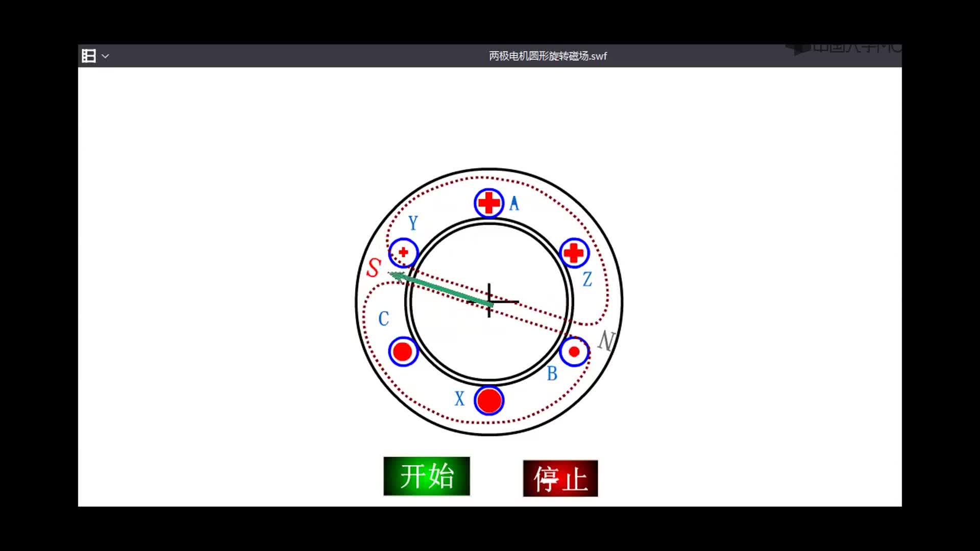Click the winding A conductor with red cross
Viewport: 980px width, 551px height.
[x=489, y=203]
